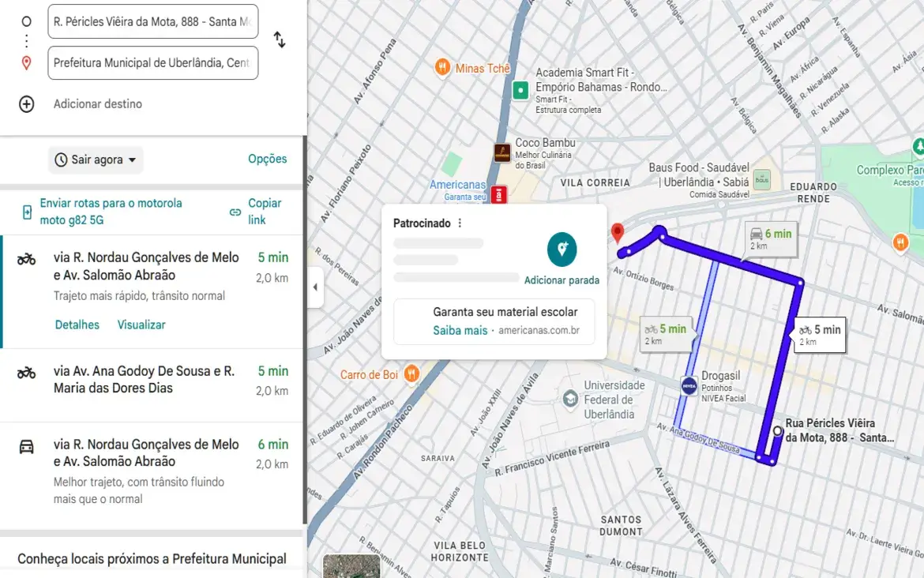Click the Drogasil NIVEA map marker
This screenshot has height=578, width=924.
pyautogui.click(x=689, y=386)
